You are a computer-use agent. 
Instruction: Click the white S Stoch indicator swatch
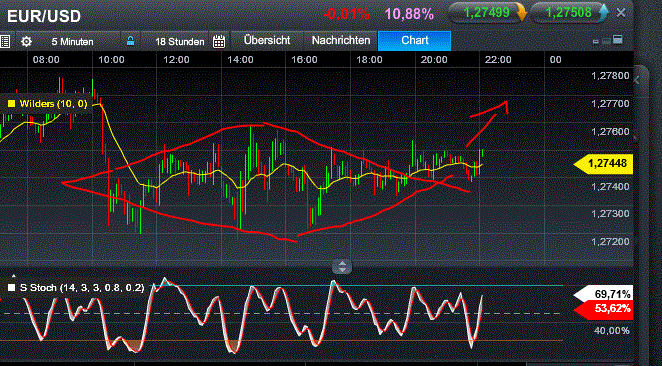point(11,287)
